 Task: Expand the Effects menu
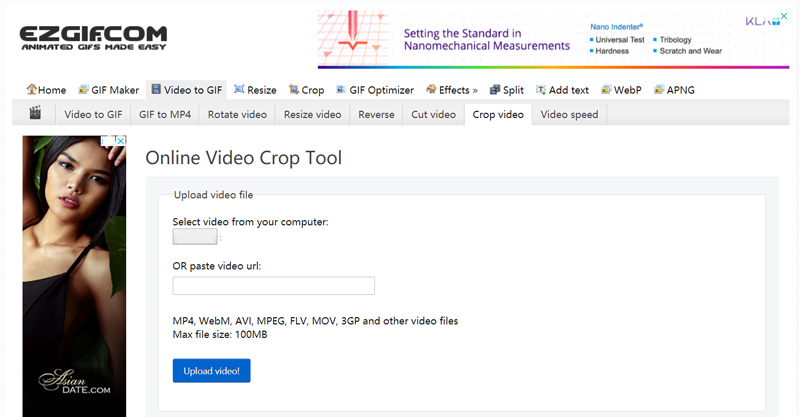pyautogui.click(x=451, y=90)
